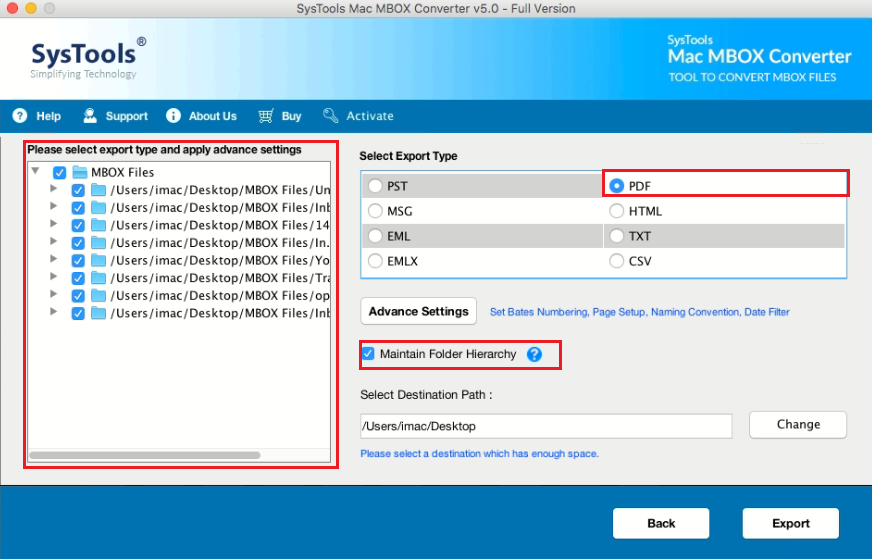
Task: Select the /Users/imac/Desktop/MBOX Files/14 row text
Action: pyautogui.click(x=220, y=225)
